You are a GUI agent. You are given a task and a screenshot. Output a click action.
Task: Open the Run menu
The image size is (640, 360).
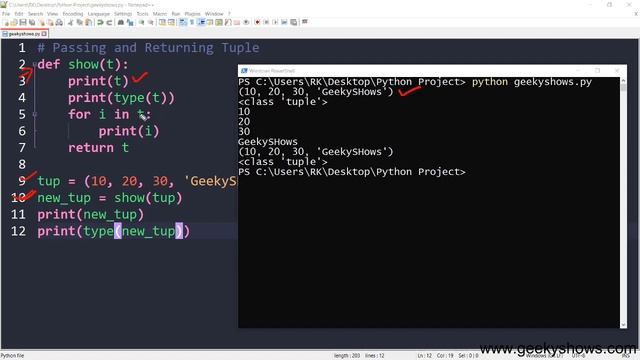(176, 14)
